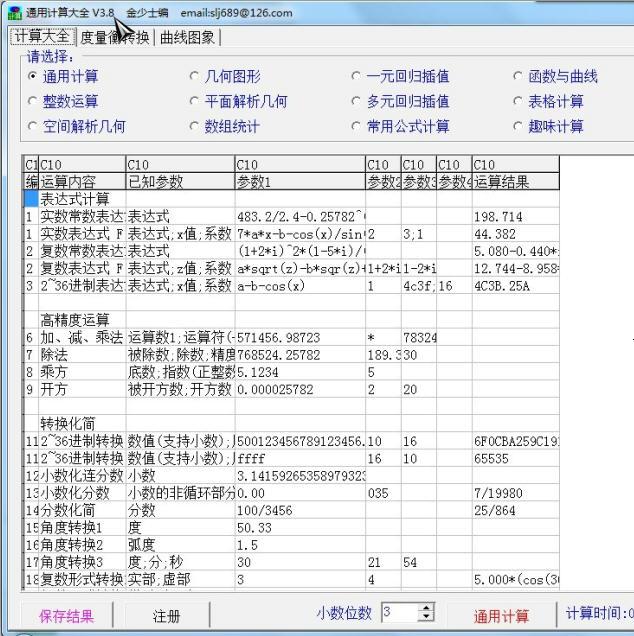Viewport: 634px width, 636px height.
Task: Click the 角度转换3 row label
Action: (82, 562)
